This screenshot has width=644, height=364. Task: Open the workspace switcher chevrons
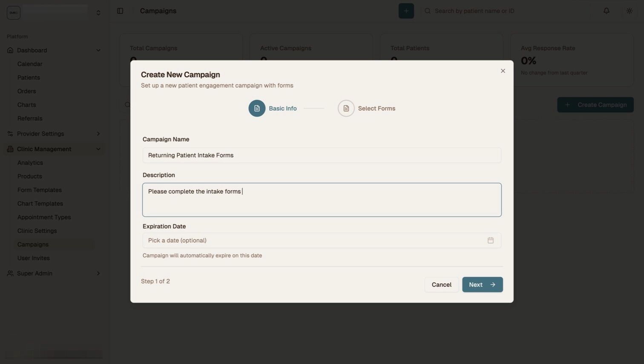98,13
